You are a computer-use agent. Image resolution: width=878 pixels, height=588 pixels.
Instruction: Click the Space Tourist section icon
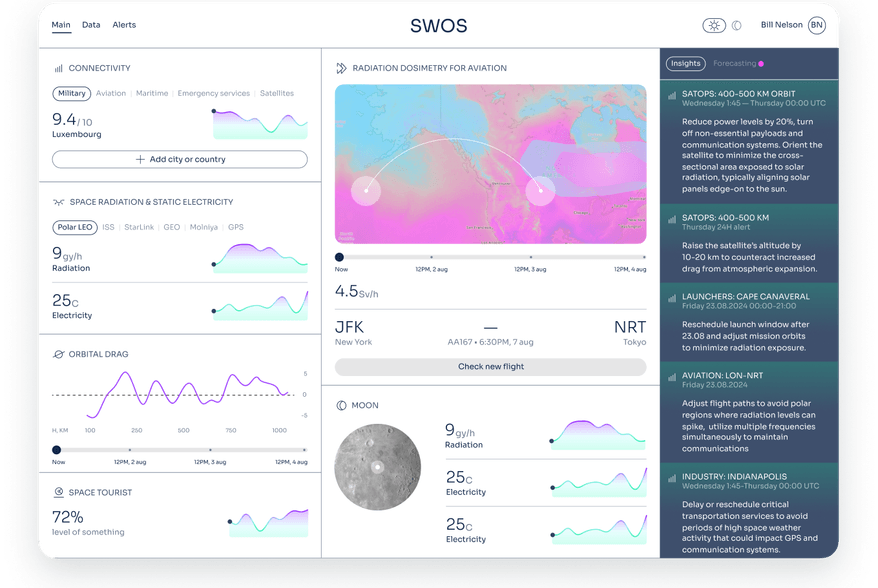tap(58, 492)
